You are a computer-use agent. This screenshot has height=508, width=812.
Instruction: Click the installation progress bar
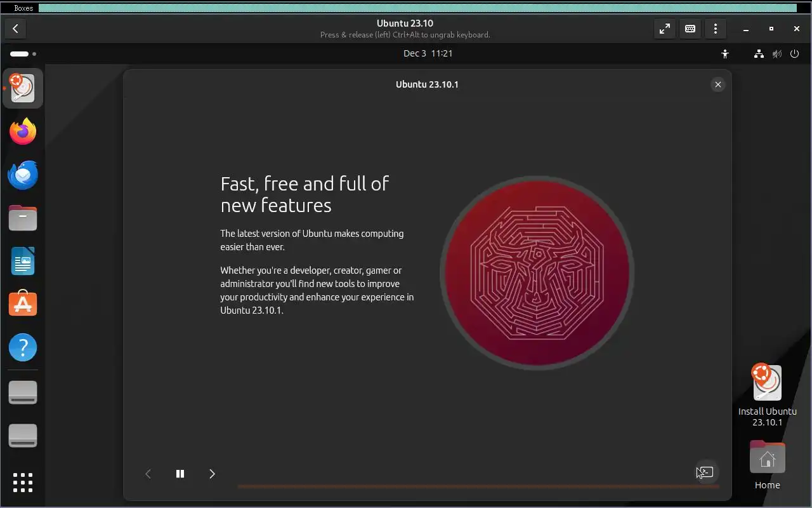tap(478, 487)
